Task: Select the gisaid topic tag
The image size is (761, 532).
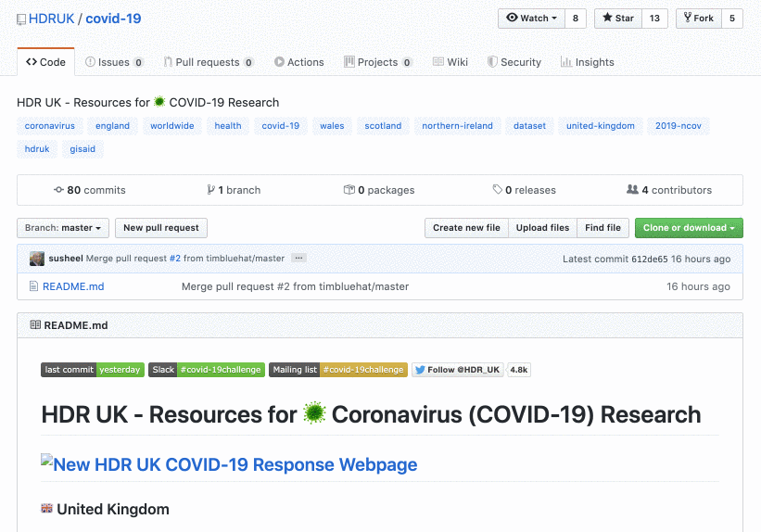Action: 82,149
